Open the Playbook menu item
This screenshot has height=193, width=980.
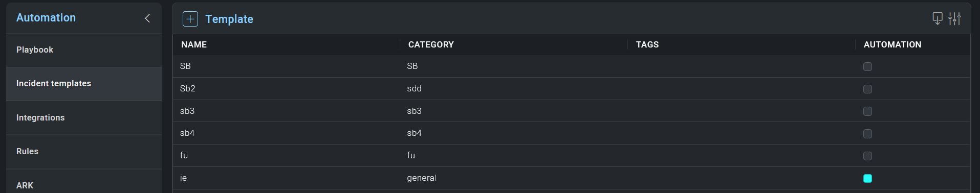coord(84,50)
